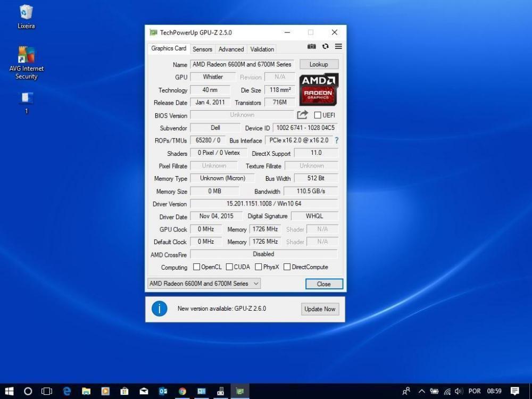This screenshot has height=399, width=532.
Task: Toggle the OpenCL checkbox
Action: pos(196,267)
